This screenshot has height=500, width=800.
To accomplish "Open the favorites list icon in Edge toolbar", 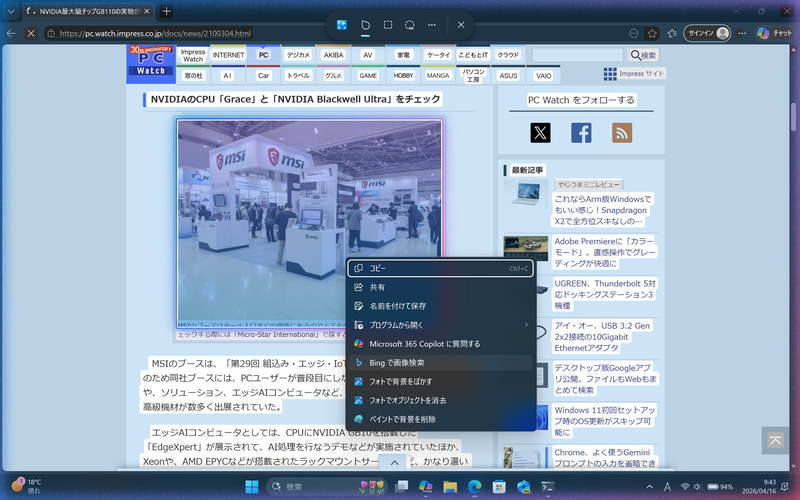I will coord(672,33).
